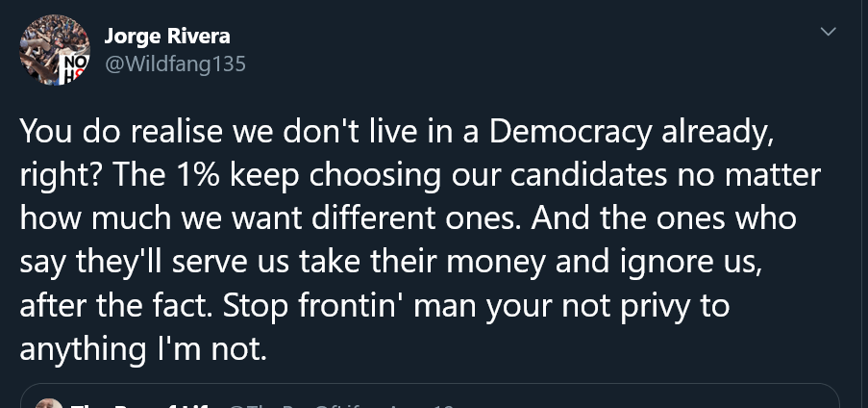Viewport: 868px width, 408px height.
Task: Click Jorge Rivera's profile avatar
Action: [55, 50]
